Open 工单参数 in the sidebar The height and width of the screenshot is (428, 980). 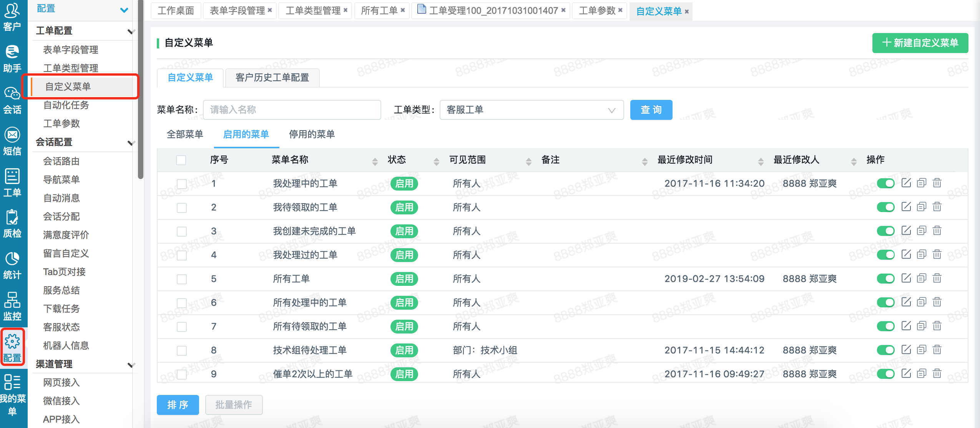61,123
